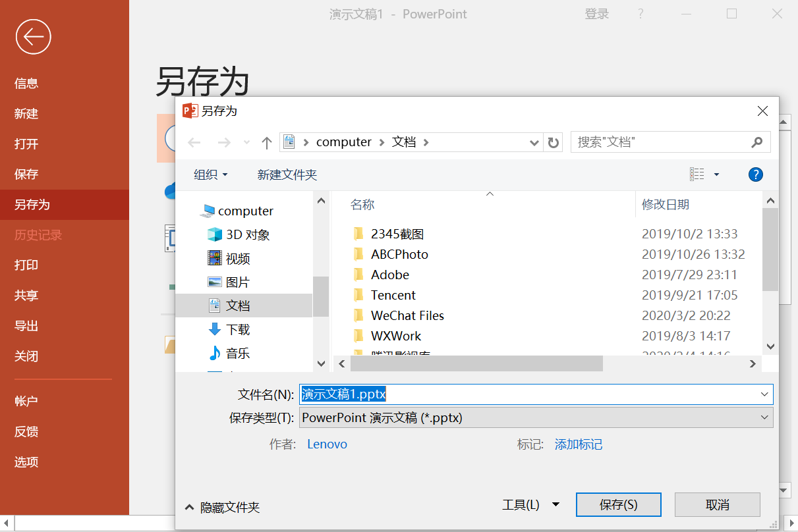
Task: Click the 取消 button
Action: pyautogui.click(x=718, y=505)
